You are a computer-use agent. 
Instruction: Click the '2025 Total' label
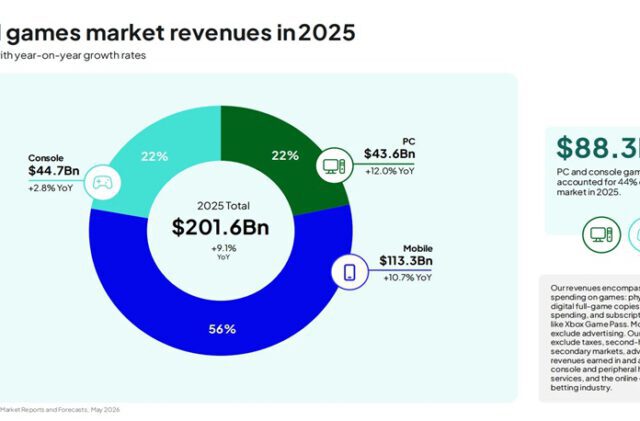tap(223, 206)
